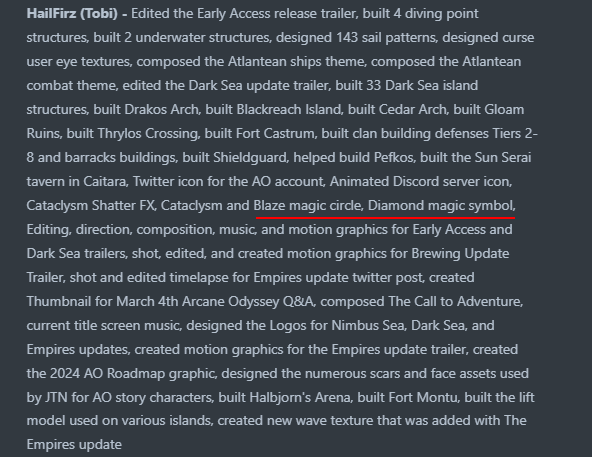Click the phrase Brewing Update

(460, 253)
